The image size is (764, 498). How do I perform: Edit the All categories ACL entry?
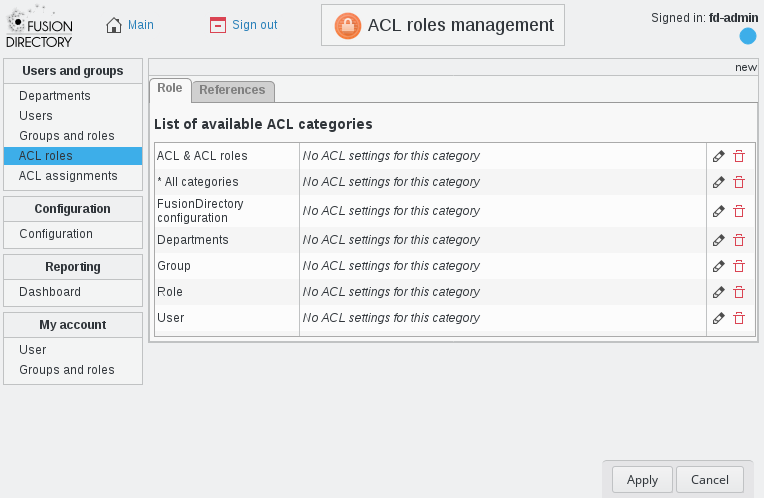coord(718,182)
